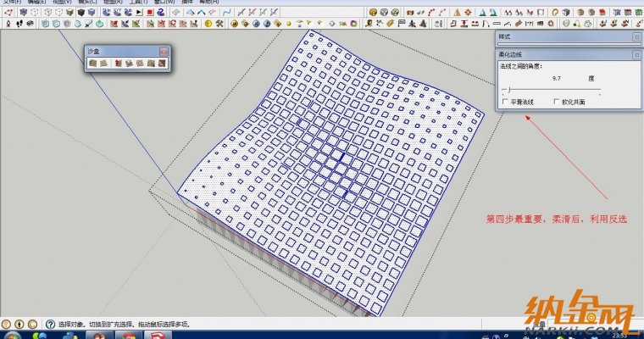Click the help question mark in status bar

pyautogui.click(x=50, y=324)
